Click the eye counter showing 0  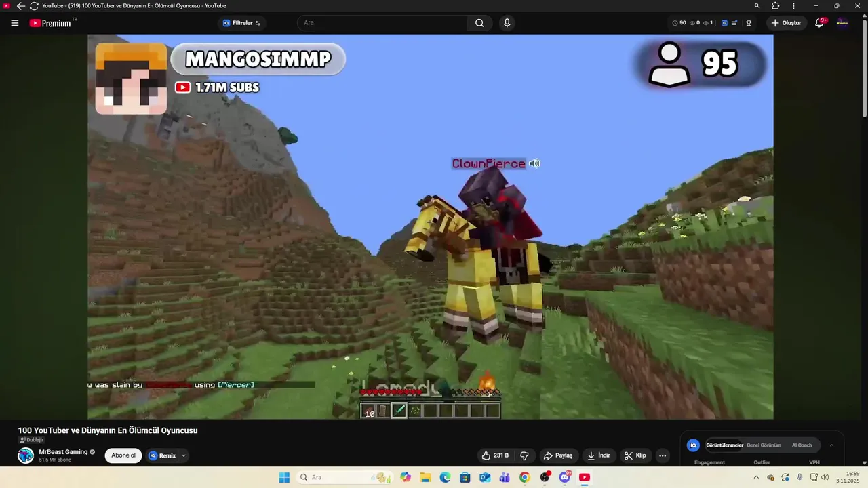tap(695, 23)
